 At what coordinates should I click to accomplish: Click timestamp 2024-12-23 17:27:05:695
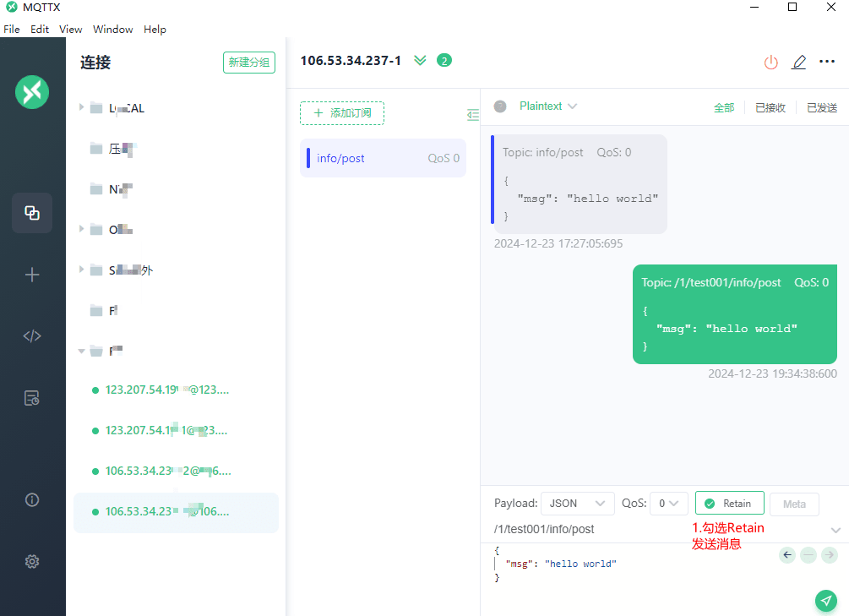(558, 244)
